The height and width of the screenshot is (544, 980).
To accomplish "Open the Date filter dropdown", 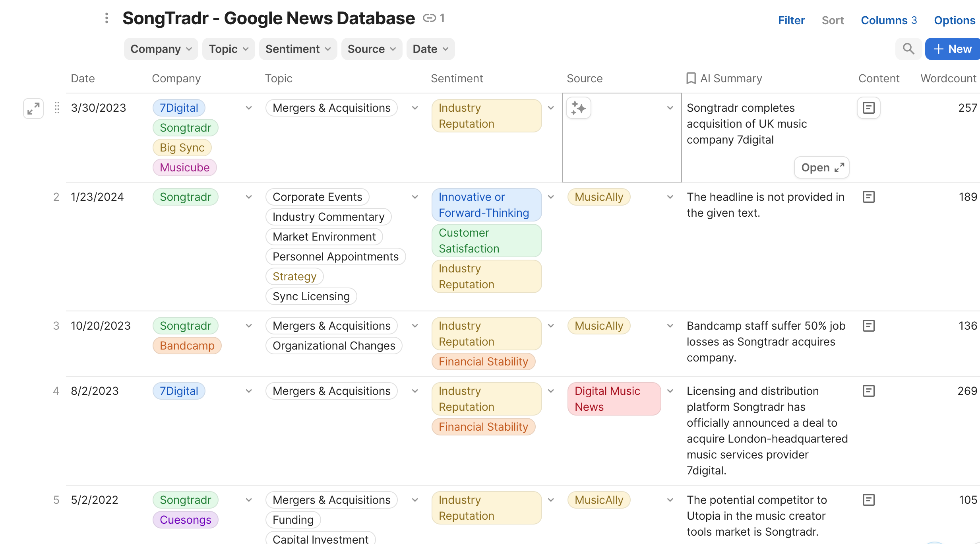I will pyautogui.click(x=430, y=49).
